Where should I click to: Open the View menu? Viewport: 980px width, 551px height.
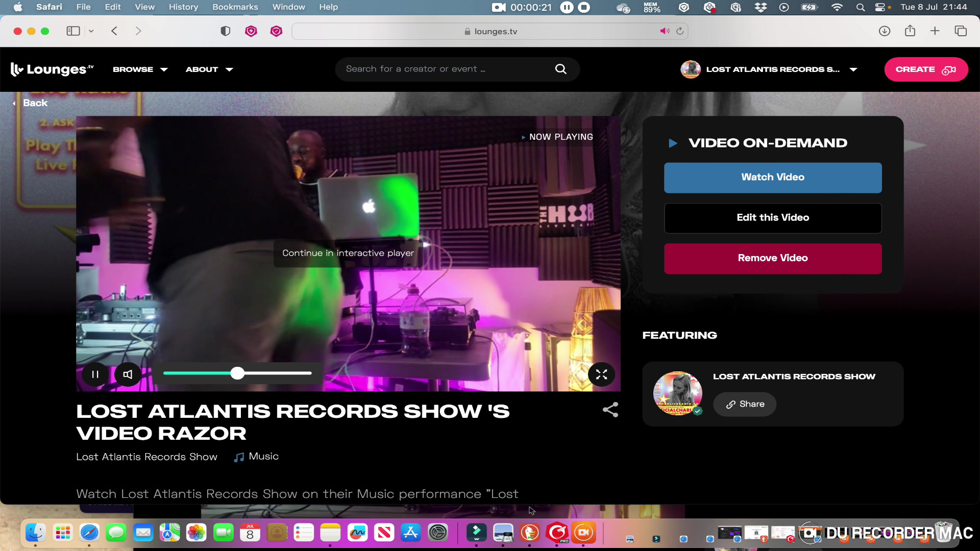coord(144,7)
